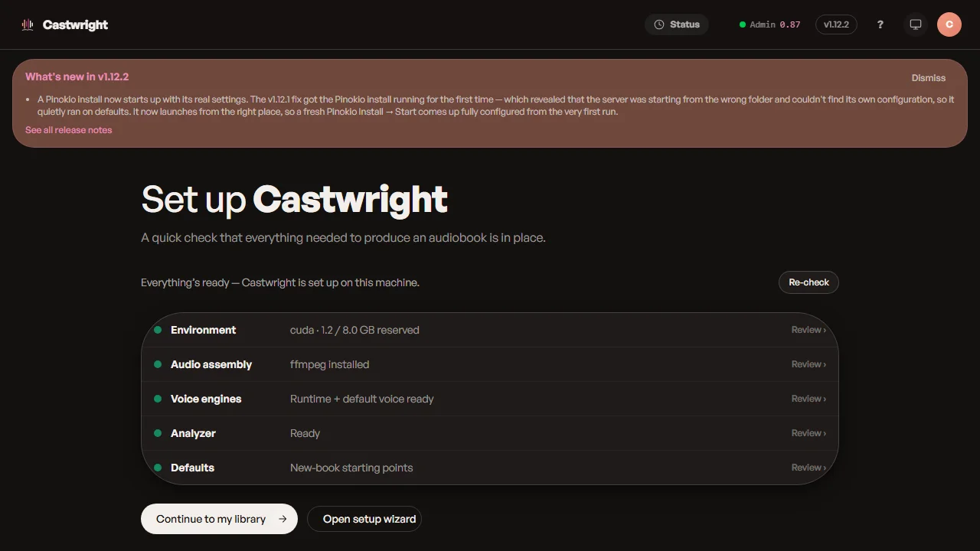Click 'Set up Castwright' heading

pyautogui.click(x=294, y=199)
